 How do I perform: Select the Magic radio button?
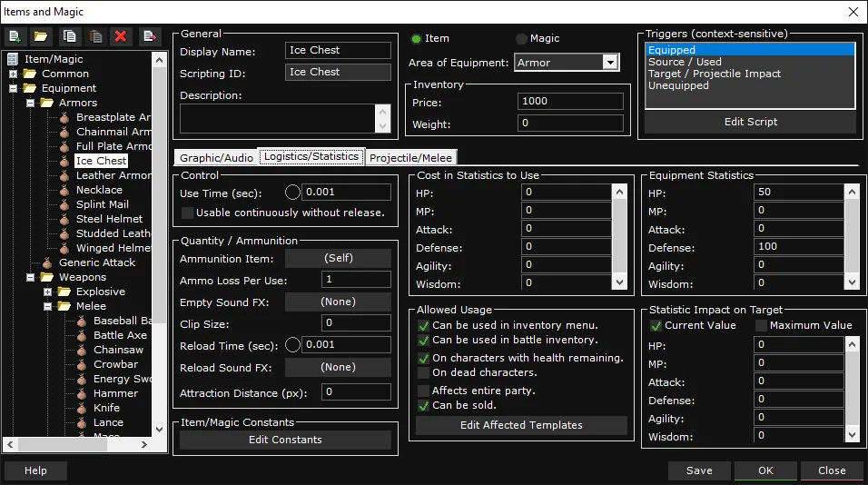(x=521, y=39)
